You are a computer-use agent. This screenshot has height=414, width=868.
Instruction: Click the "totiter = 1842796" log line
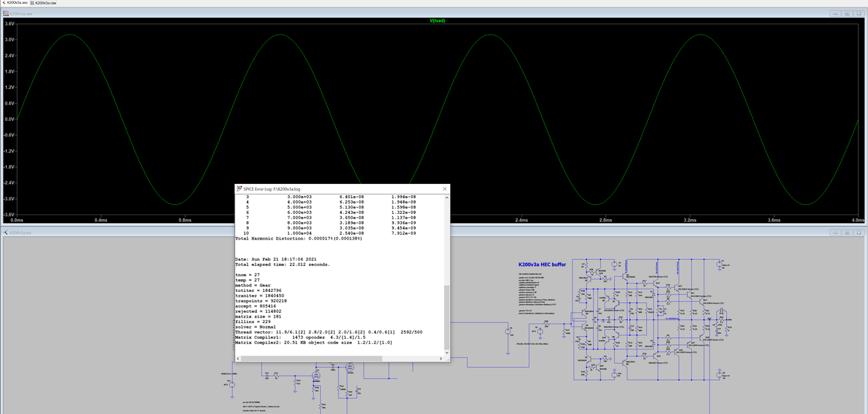click(259, 290)
